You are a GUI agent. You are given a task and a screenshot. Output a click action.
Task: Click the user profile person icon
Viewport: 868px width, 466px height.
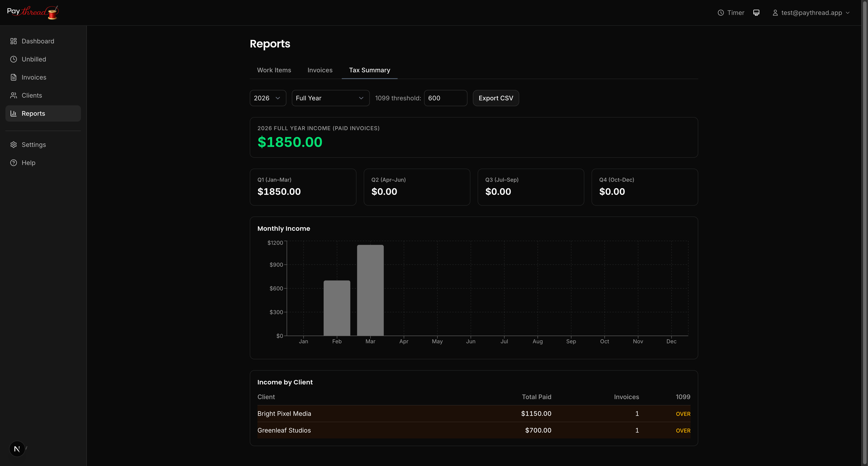point(775,12)
